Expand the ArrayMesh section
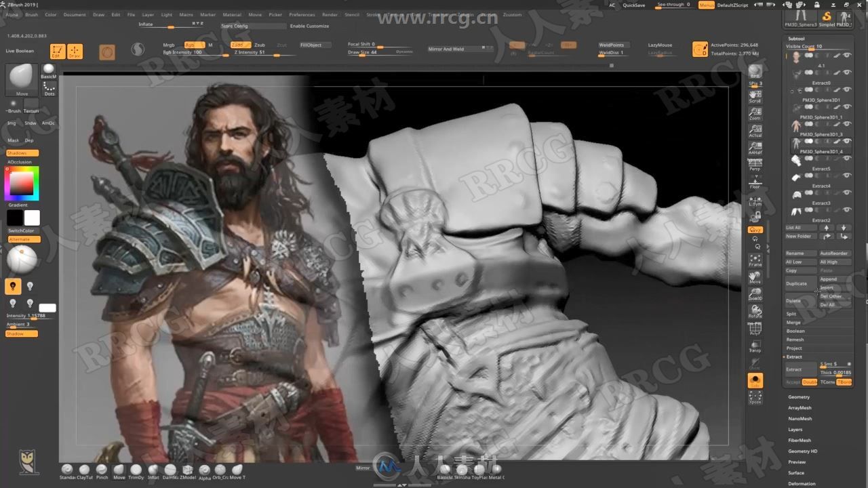 pyautogui.click(x=800, y=408)
